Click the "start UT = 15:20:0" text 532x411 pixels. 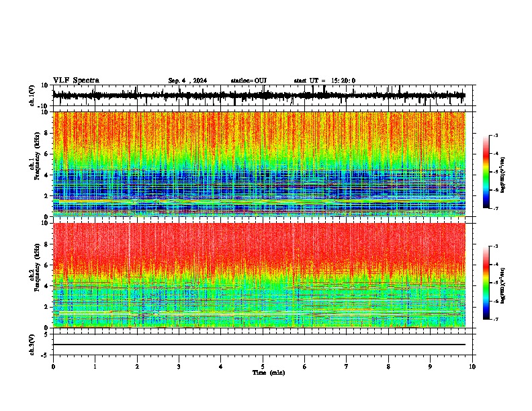point(324,81)
